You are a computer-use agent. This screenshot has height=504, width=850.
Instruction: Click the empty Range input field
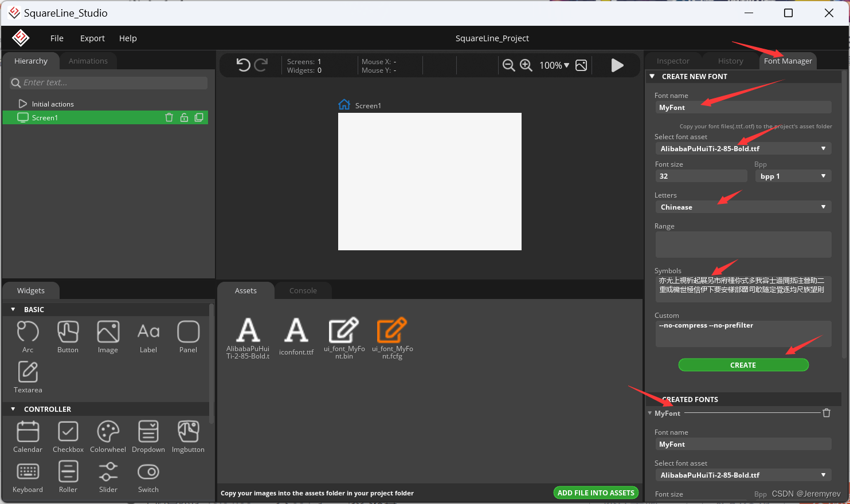coord(743,245)
